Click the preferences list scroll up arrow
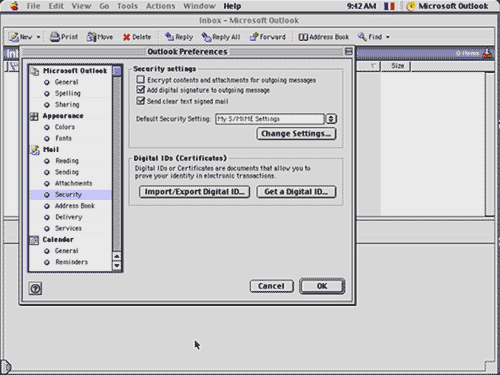The image size is (500, 375). [117, 256]
